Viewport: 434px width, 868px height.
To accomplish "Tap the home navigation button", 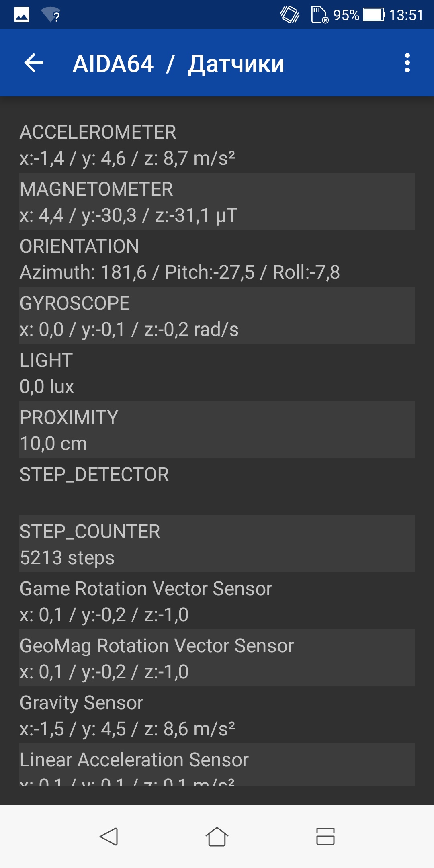I will point(217,837).
